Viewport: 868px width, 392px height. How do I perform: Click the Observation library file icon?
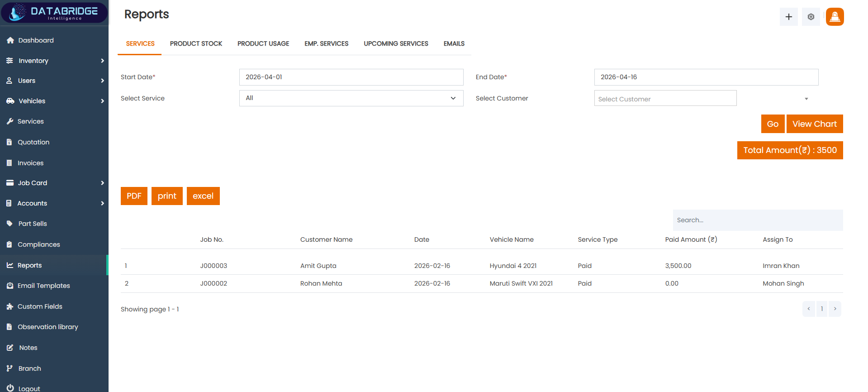tap(9, 327)
